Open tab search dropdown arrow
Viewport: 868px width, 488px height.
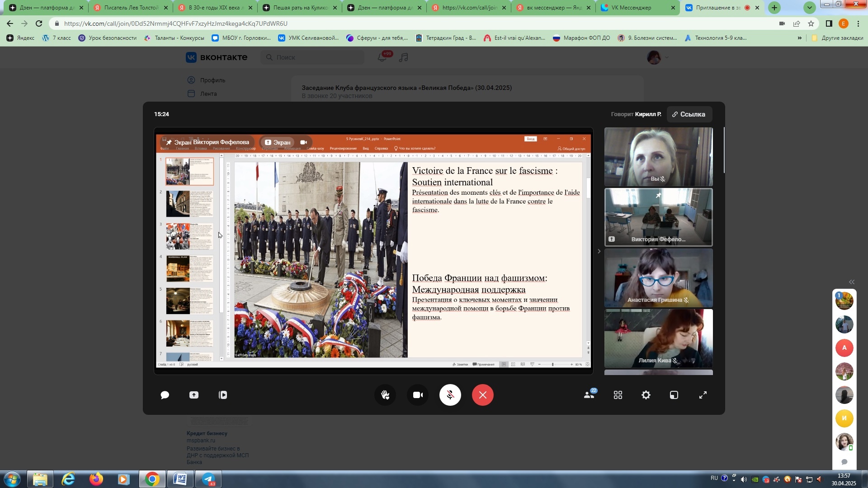click(x=810, y=8)
